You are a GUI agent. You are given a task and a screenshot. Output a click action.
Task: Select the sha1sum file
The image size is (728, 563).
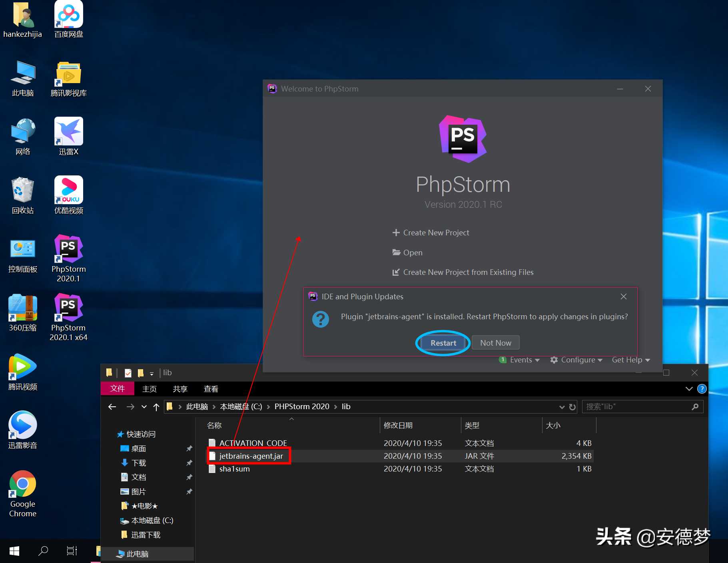(400, 469)
